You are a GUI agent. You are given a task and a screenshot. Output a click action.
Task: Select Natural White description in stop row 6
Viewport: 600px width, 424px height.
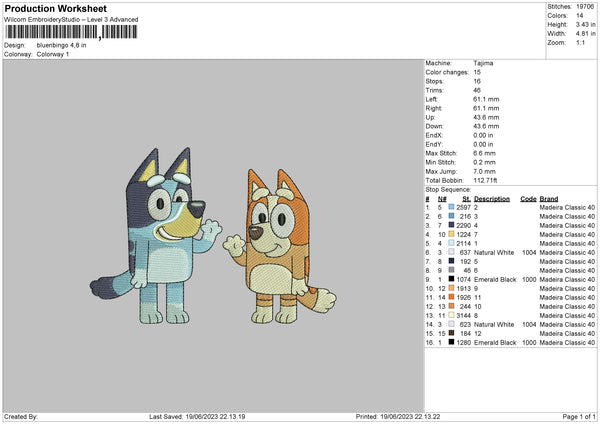[x=494, y=253]
